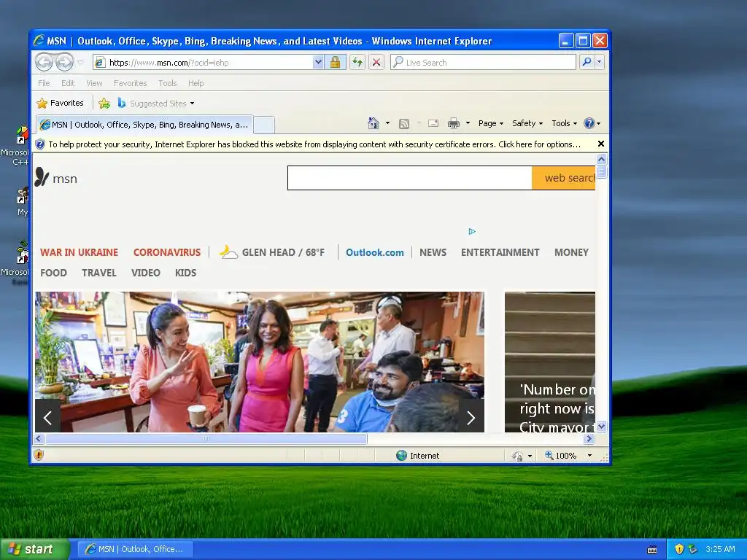Click the vertical scrollbar down arrow
Screen dimensions: 747x560
tap(602, 426)
